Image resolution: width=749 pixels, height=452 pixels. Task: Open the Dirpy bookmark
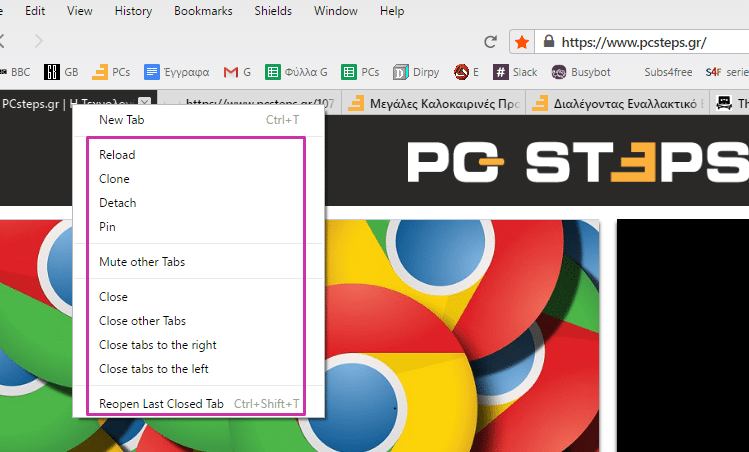click(416, 72)
